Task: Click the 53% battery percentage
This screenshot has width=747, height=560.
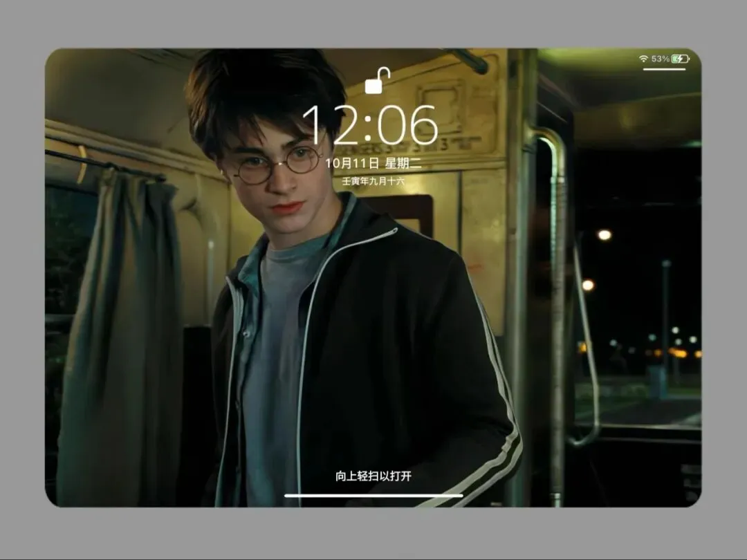Action: click(x=661, y=59)
